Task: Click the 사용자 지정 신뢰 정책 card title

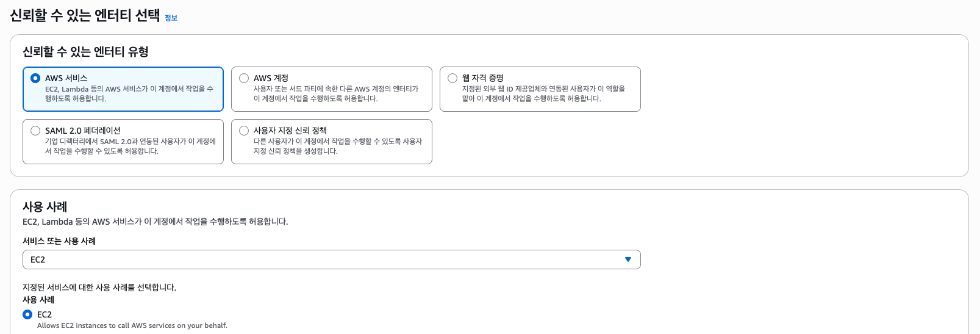Action: point(290,131)
